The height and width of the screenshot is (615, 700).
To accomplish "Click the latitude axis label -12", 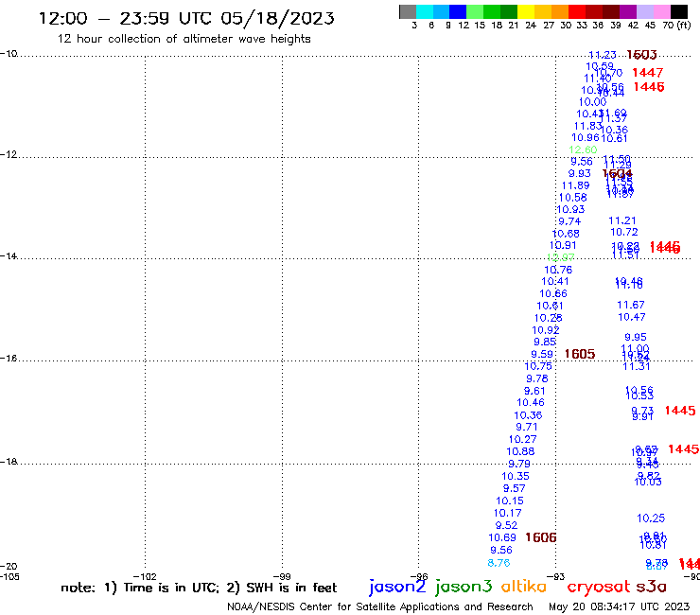I will [x=9, y=154].
